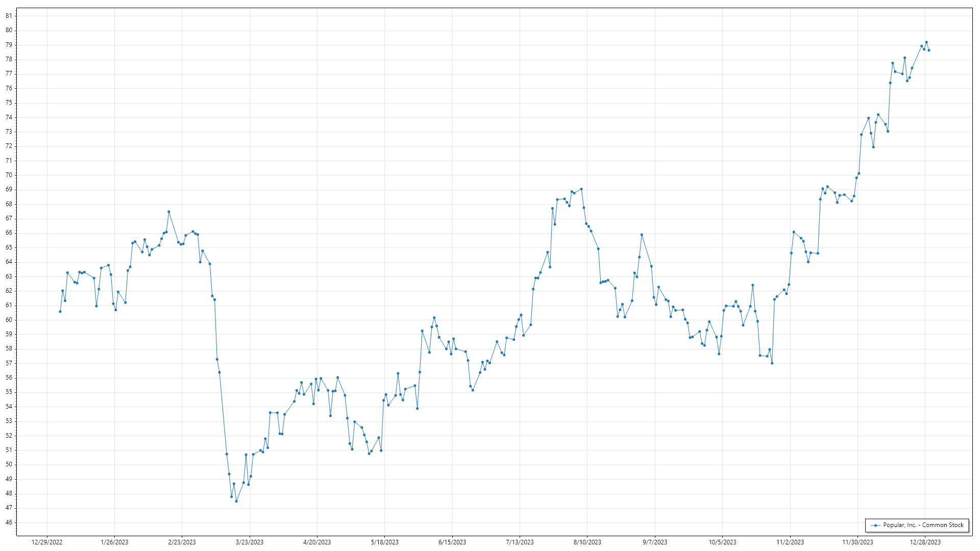Click the 3/23/2023 x-axis date label
Screen dimensions: 980x551
tap(250, 542)
